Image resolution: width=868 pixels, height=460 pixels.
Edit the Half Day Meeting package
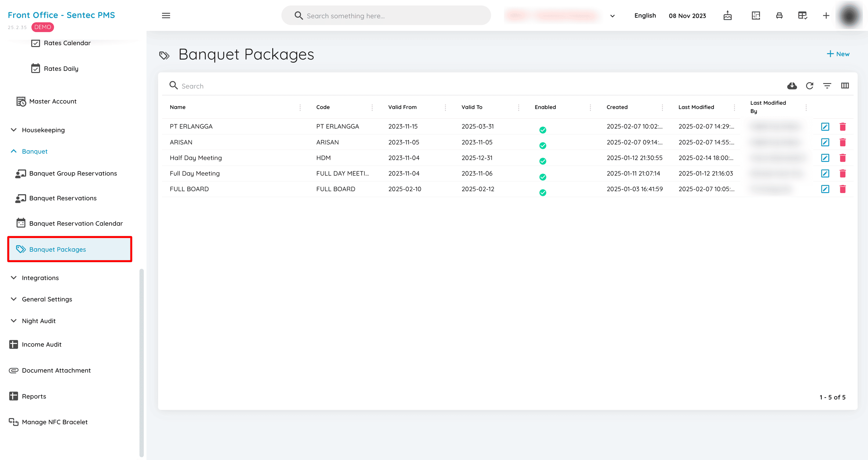coord(825,158)
